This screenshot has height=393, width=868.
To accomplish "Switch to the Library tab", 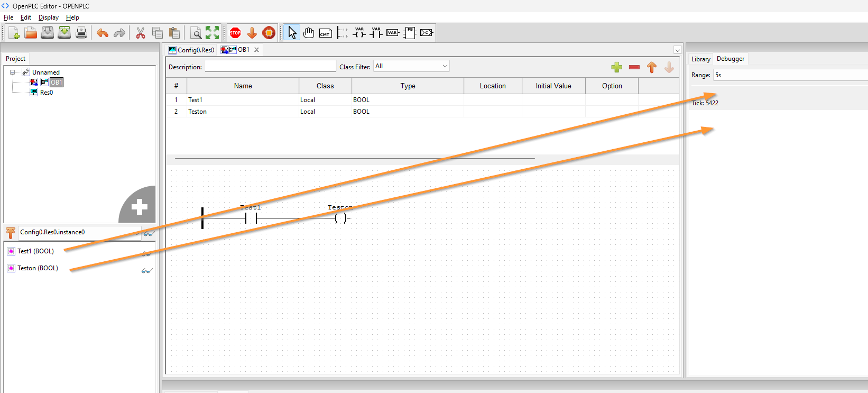I will point(700,59).
